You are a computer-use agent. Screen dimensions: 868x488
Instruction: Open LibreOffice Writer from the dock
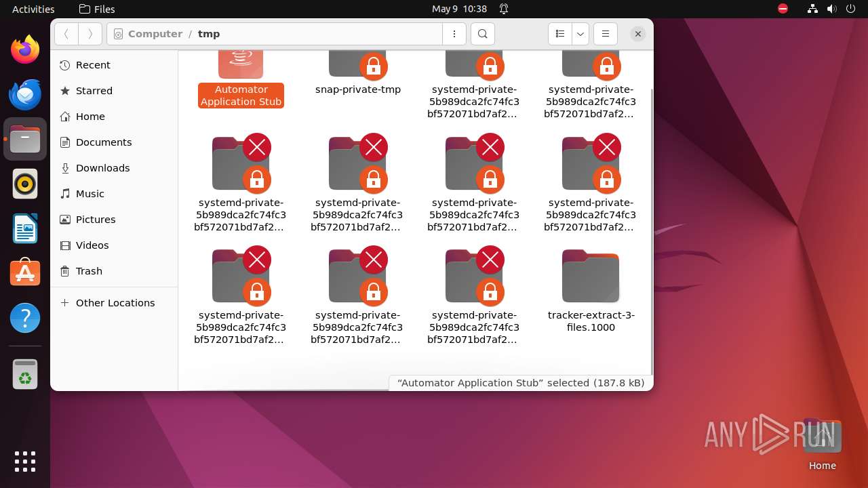pyautogui.click(x=25, y=228)
